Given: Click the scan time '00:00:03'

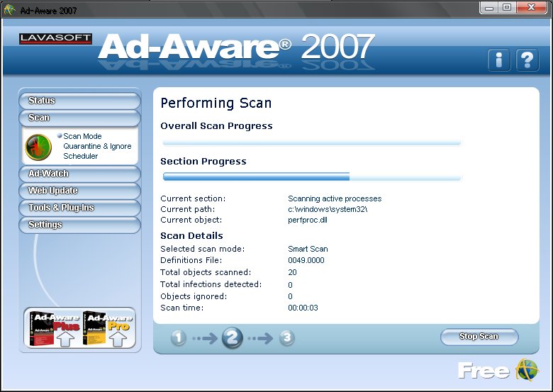Looking at the screenshot, I should 303,308.
